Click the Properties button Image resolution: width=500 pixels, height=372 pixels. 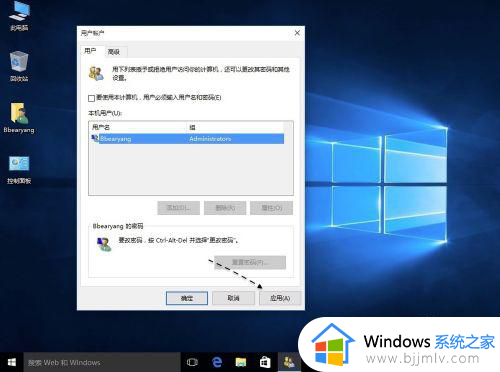point(271,208)
